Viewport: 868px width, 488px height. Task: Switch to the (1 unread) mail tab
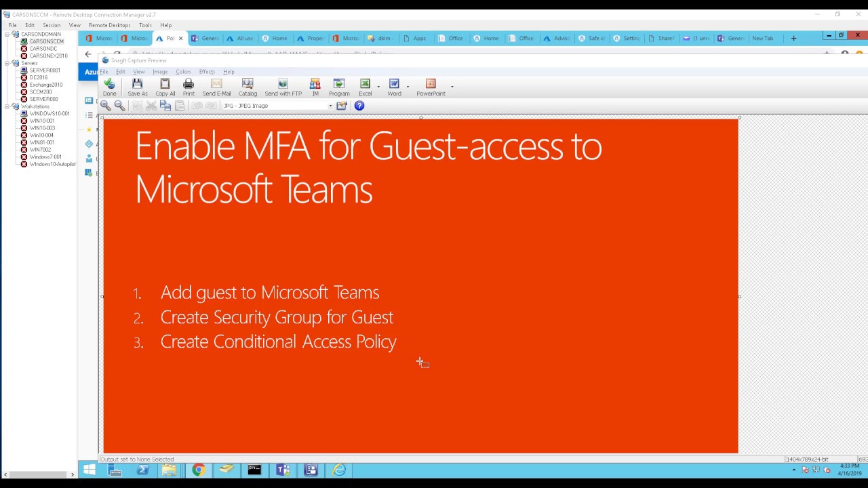click(x=696, y=39)
